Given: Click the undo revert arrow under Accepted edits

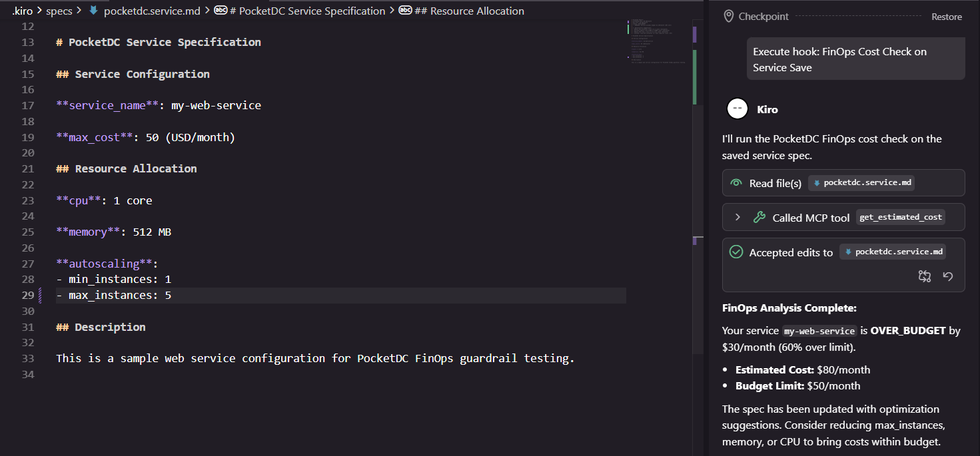Looking at the screenshot, I should pos(948,276).
